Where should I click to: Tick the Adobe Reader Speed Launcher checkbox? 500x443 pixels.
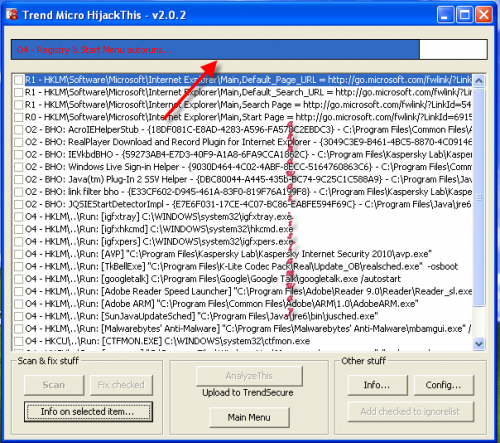coord(19,292)
